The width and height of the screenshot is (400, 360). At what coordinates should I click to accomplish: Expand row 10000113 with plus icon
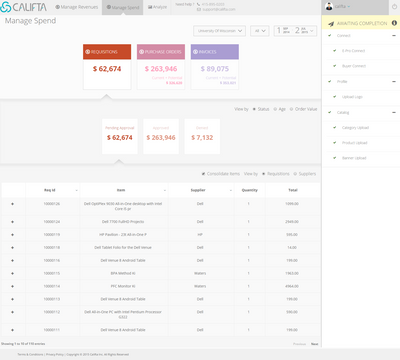pyautogui.click(x=13, y=299)
